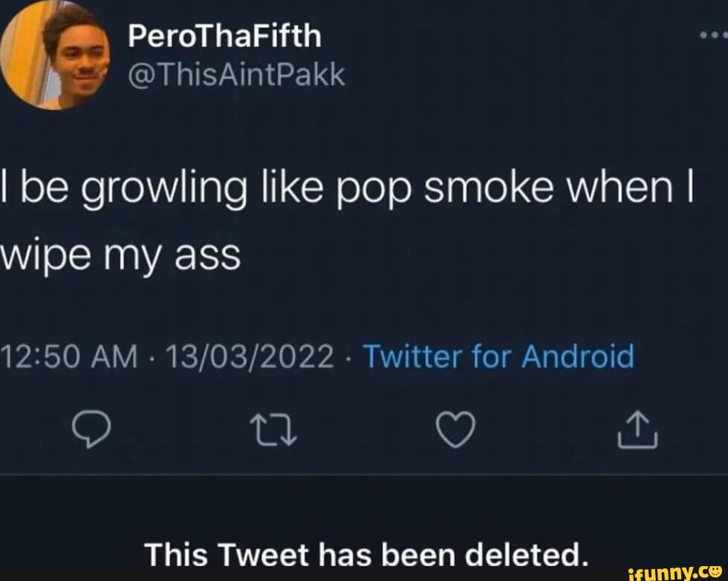This screenshot has width=728, height=581.
Task: Click the @ThisAintPakk handle
Action: (237, 74)
